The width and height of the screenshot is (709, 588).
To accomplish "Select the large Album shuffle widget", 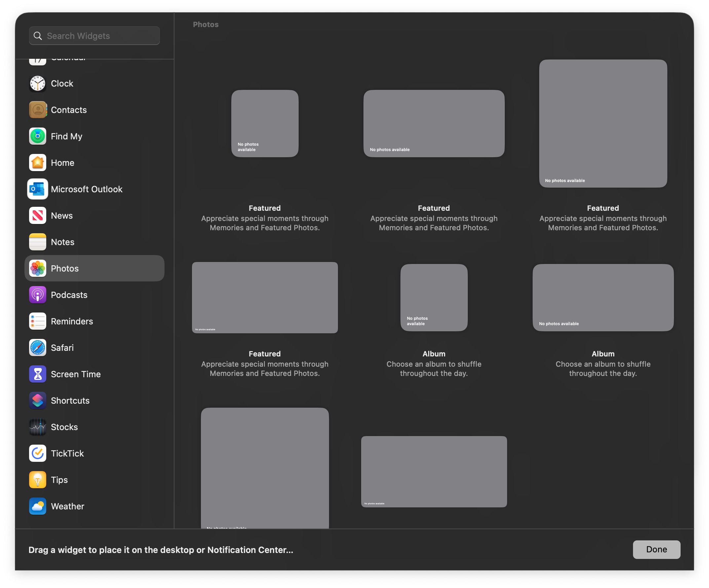I will tap(603, 297).
